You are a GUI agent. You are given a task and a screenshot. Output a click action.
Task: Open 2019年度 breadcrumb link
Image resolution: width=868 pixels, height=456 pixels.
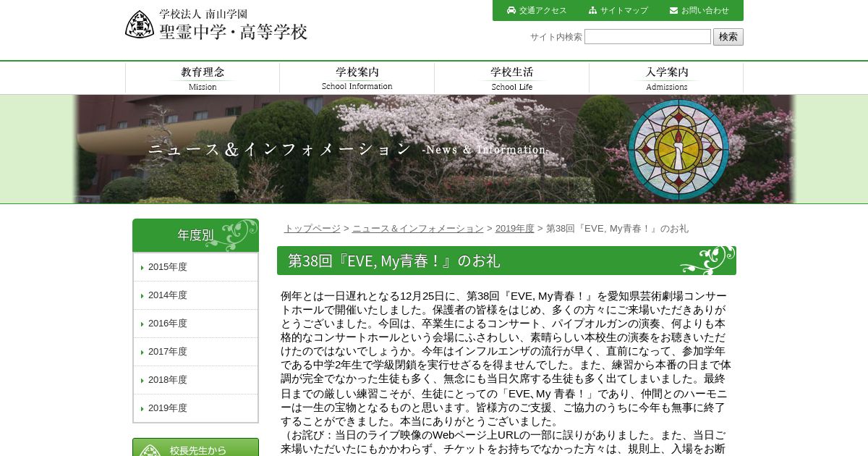(515, 228)
